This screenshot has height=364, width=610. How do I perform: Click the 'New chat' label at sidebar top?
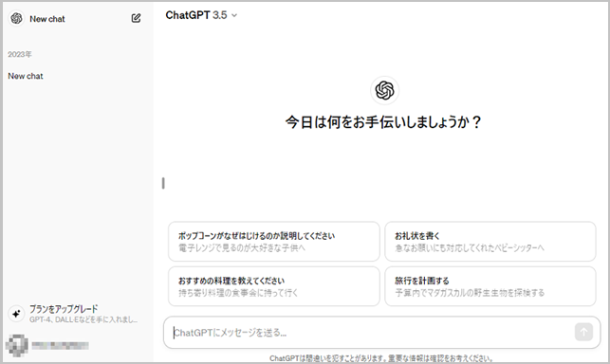coord(47,19)
